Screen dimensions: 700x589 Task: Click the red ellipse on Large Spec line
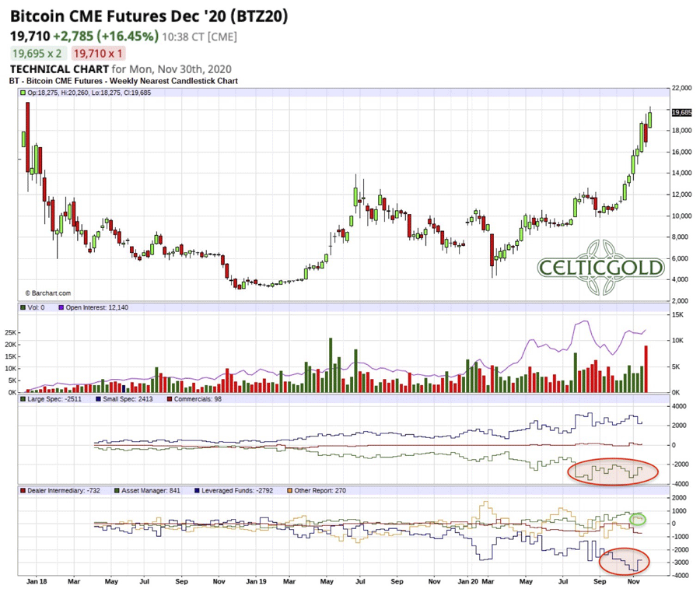click(x=613, y=472)
